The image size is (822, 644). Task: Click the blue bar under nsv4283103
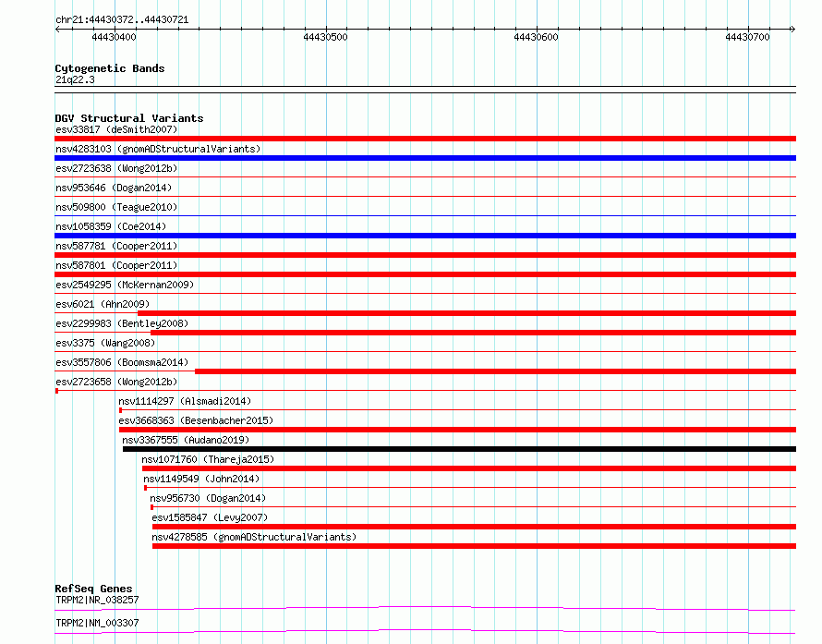point(425,158)
